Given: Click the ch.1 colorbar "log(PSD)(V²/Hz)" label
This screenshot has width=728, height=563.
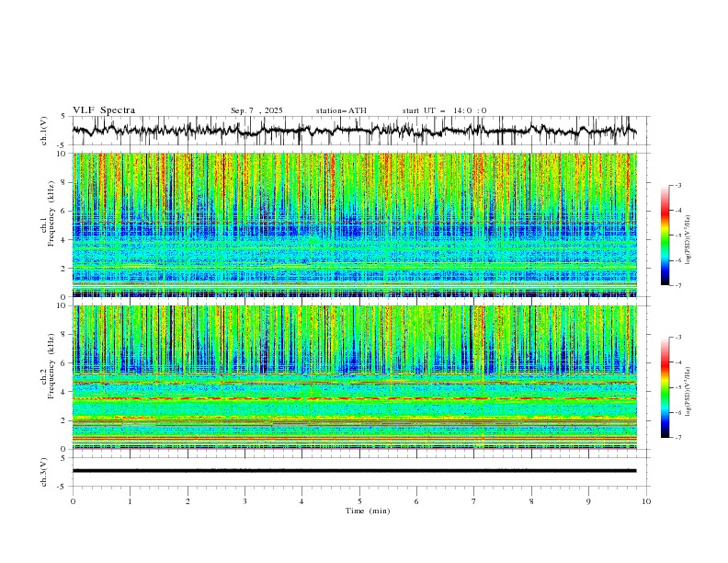Looking at the screenshot, I should [x=688, y=240].
